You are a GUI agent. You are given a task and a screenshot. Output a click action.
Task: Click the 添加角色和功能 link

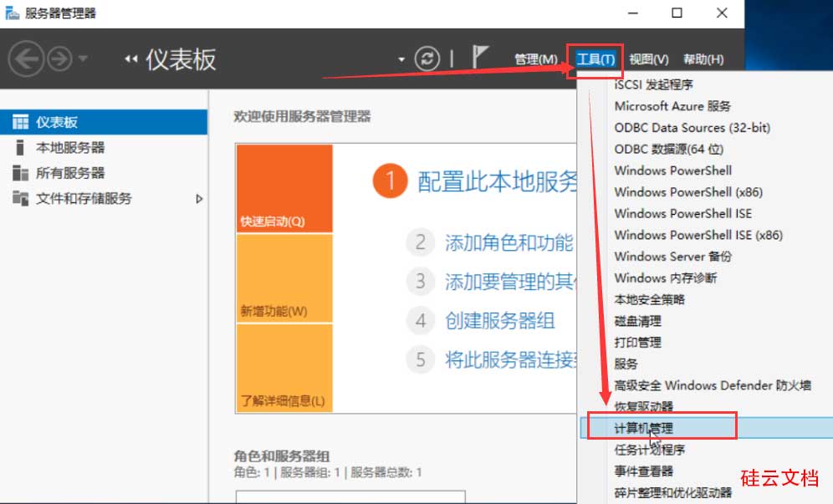tap(508, 242)
